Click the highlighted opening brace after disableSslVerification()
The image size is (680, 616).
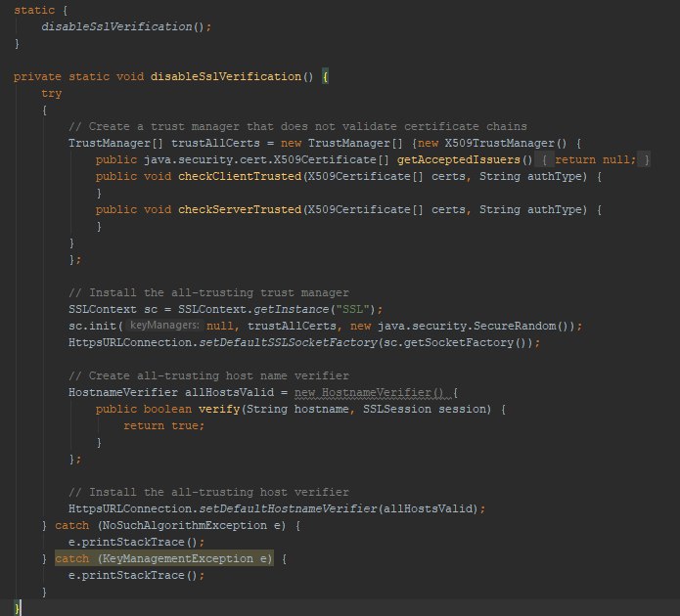pos(325,76)
